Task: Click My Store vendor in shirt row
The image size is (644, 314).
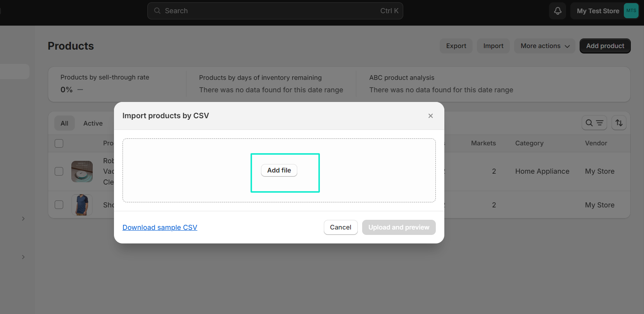Action: pyautogui.click(x=599, y=205)
